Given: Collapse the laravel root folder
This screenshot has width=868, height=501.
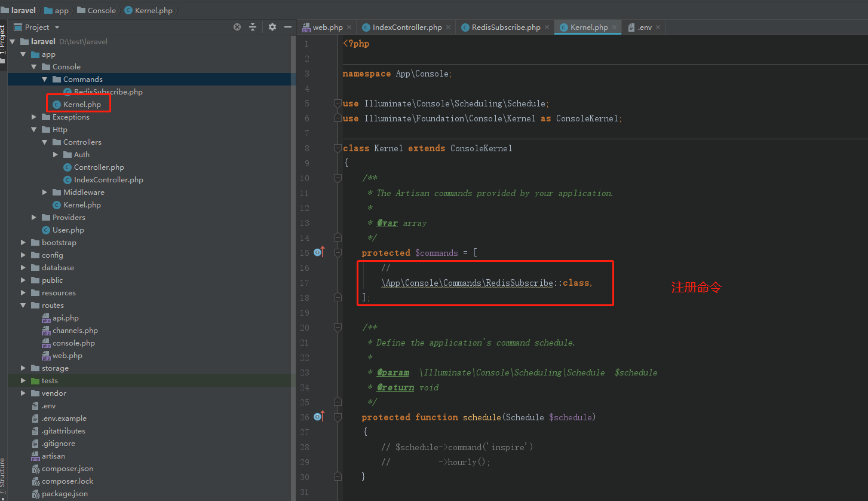Looking at the screenshot, I should (13, 42).
